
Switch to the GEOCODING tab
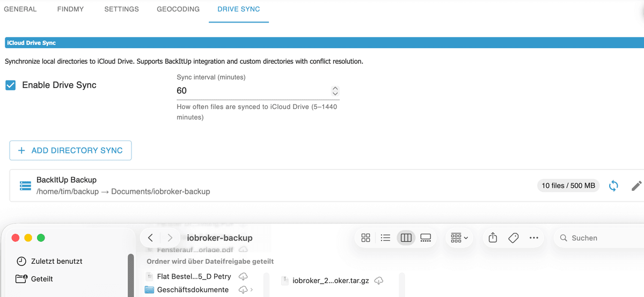pyautogui.click(x=178, y=9)
